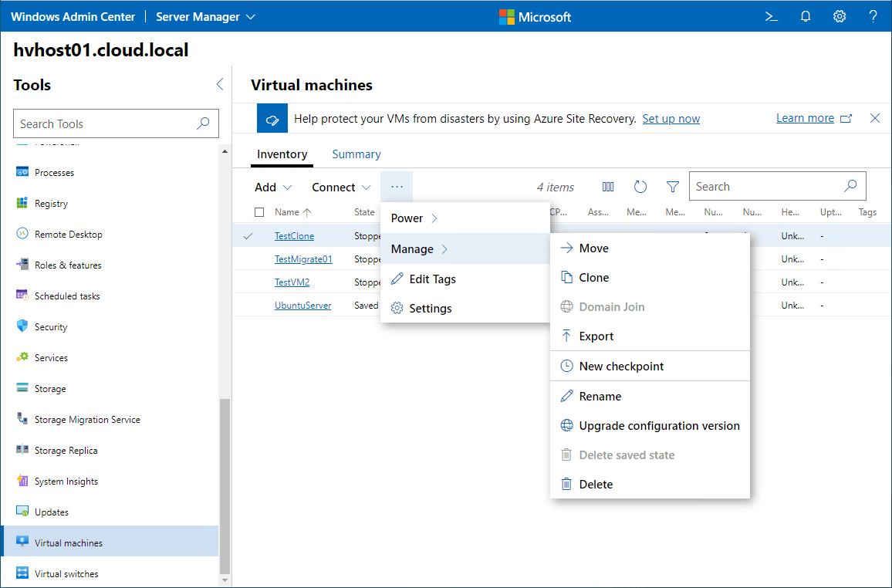The height and width of the screenshot is (588, 892).
Task: Toggle the select all checkbox in header
Action: tap(259, 212)
